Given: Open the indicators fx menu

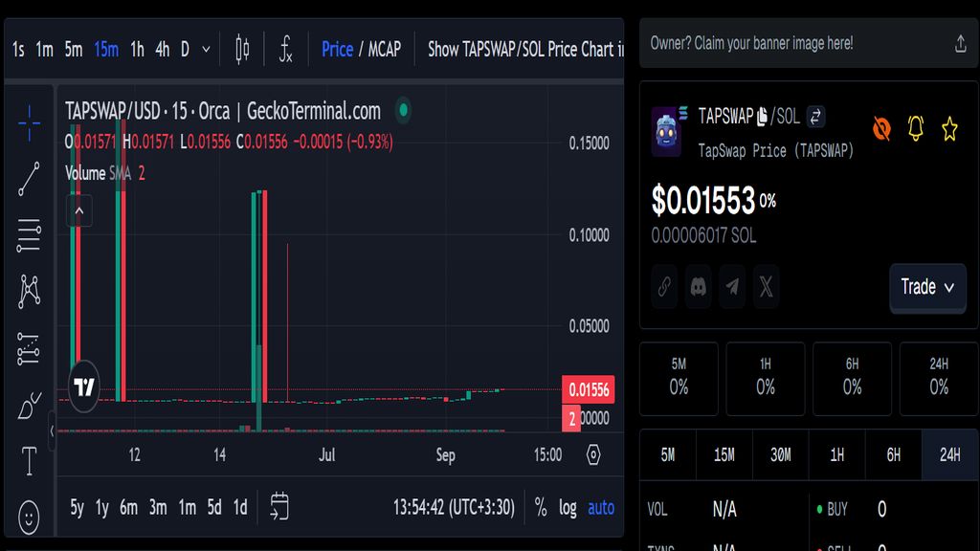Looking at the screenshot, I should (285, 50).
